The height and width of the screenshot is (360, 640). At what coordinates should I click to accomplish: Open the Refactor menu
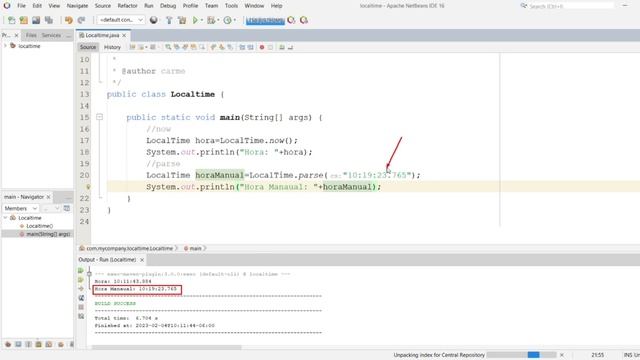127,6
